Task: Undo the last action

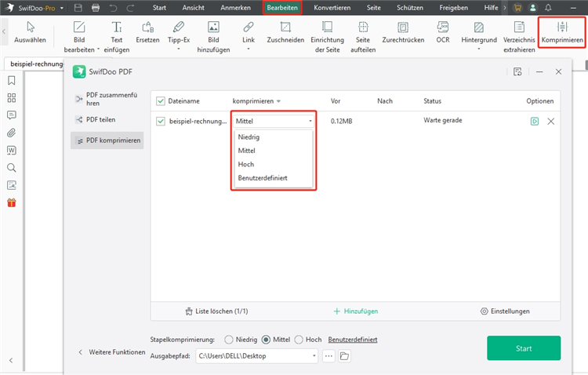Action: click(x=113, y=8)
